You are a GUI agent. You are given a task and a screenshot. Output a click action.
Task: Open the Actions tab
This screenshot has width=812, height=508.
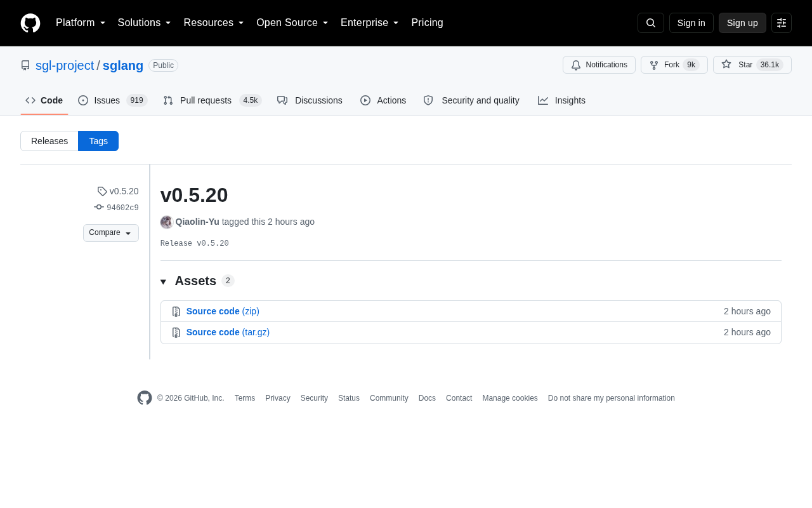tap(383, 100)
